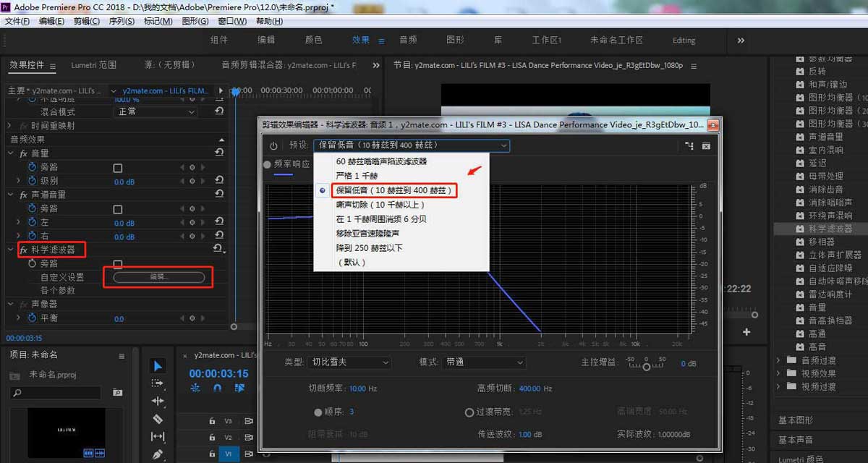Click the » workspace overflow button
Screen dimensions: 868x463
740,41
